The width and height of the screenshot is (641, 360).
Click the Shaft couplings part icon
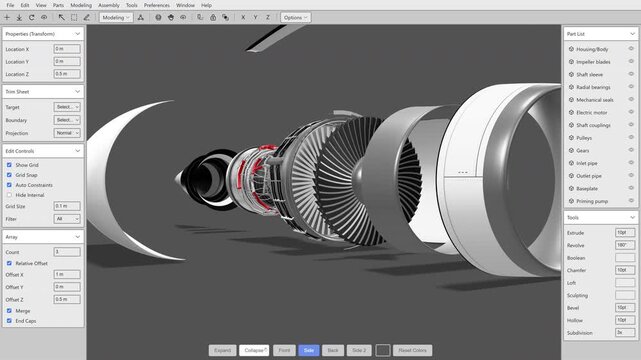[572, 125]
